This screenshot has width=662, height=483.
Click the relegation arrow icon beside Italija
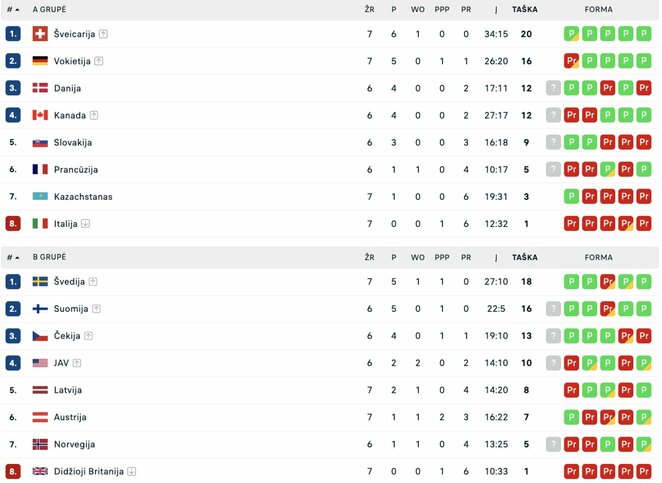[x=86, y=224]
